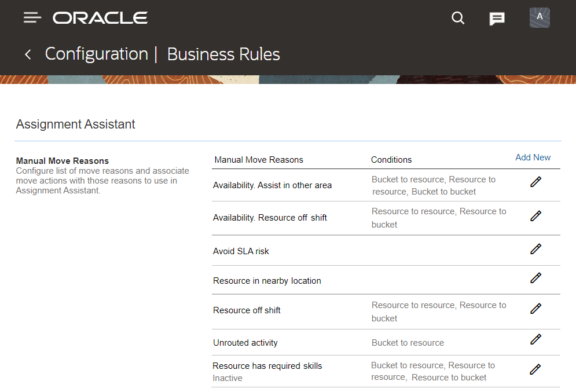Edit the 'Resource in nearby location' reason
576x392 pixels.
(x=535, y=278)
